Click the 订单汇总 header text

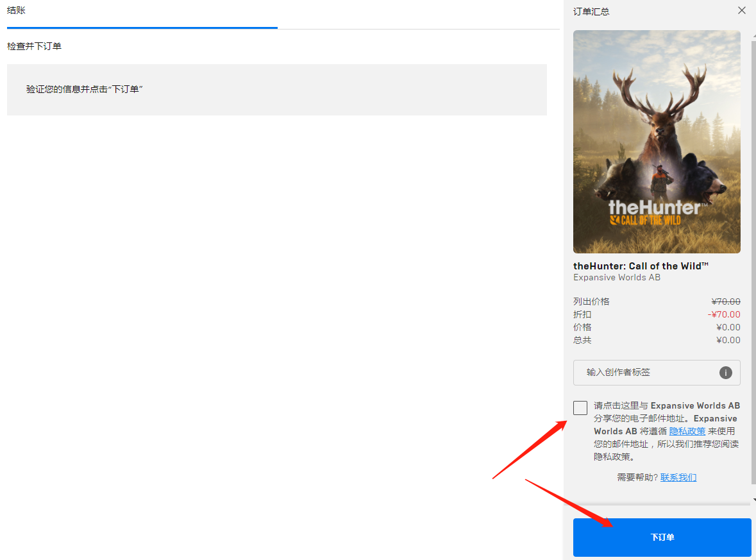point(591,12)
